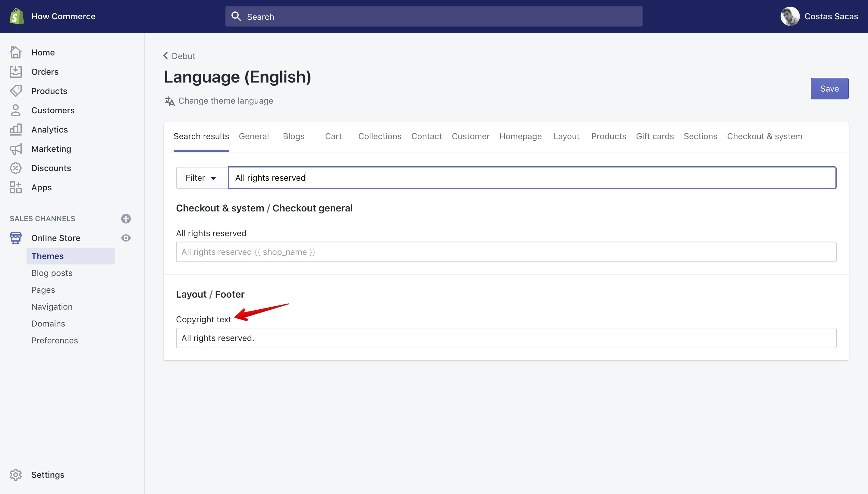The image size is (868, 494).
Task: Click the back chevron next to Debut
Action: pos(166,56)
